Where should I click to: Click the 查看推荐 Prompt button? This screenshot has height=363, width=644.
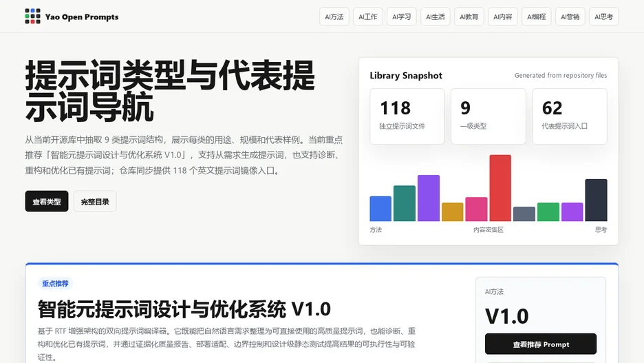pyautogui.click(x=541, y=344)
